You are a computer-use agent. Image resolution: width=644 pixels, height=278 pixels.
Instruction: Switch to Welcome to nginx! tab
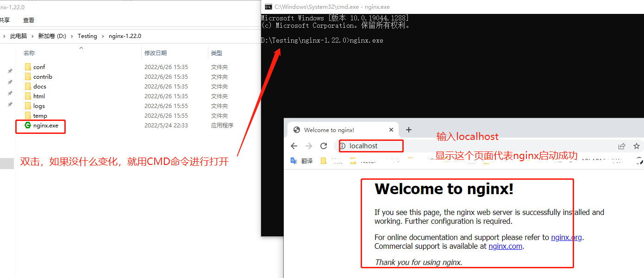[343, 130]
